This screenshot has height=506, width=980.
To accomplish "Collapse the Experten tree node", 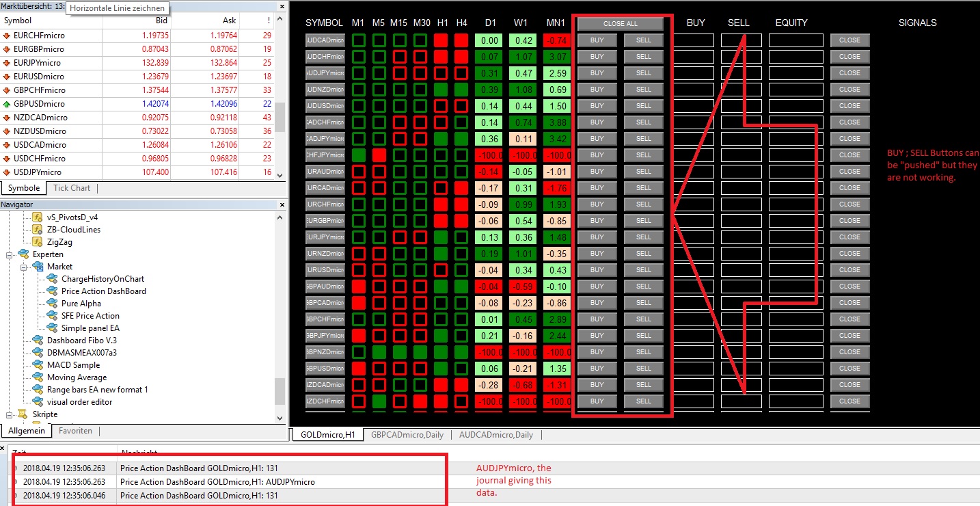I will 10,254.
